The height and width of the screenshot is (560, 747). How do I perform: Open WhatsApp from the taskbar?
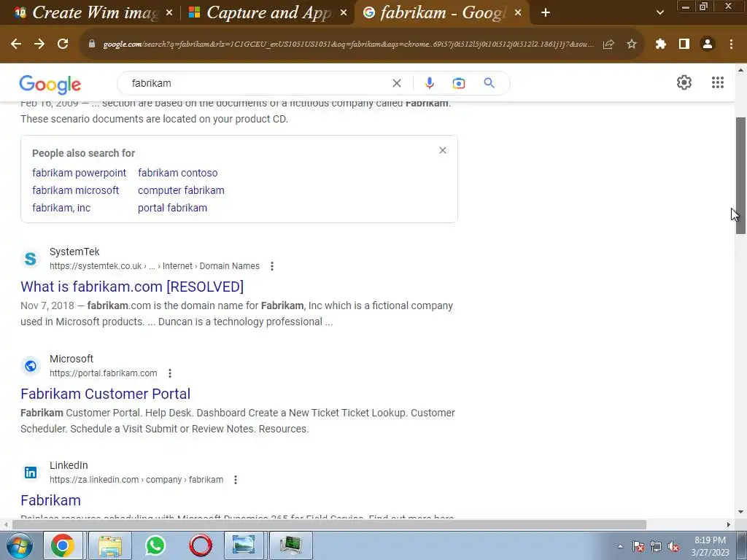tap(155, 545)
